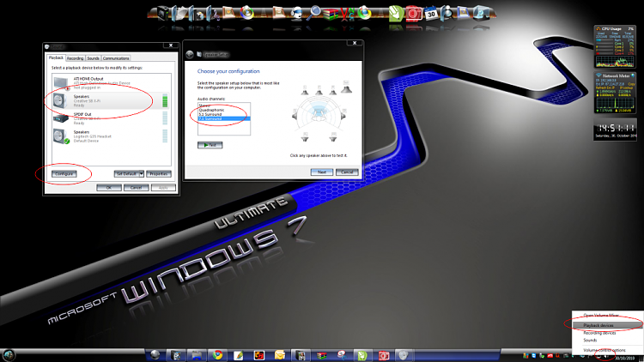This screenshot has width=644, height=362.
Task: Launch the VNC viewer icon in dock
Action: (x=348, y=14)
